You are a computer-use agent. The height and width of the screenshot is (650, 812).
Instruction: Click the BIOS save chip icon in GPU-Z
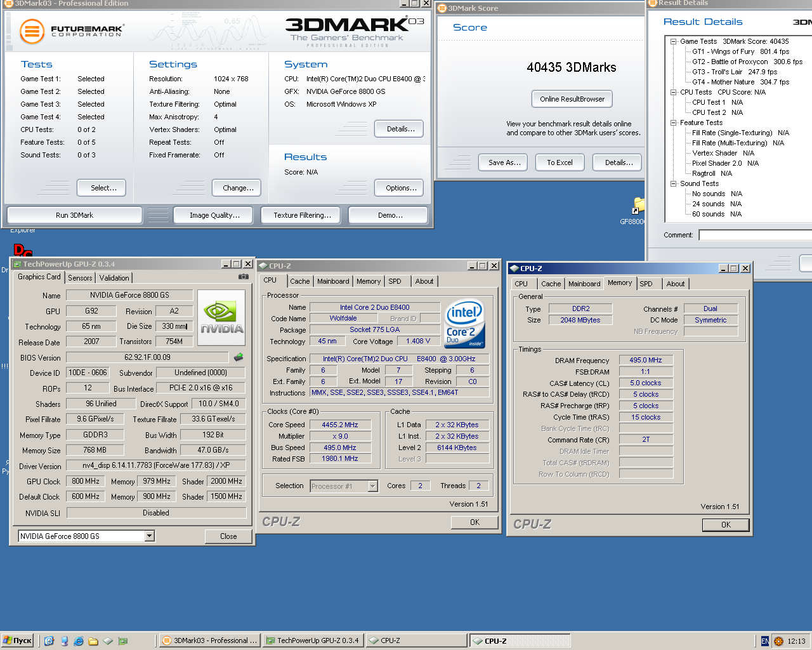tap(239, 357)
